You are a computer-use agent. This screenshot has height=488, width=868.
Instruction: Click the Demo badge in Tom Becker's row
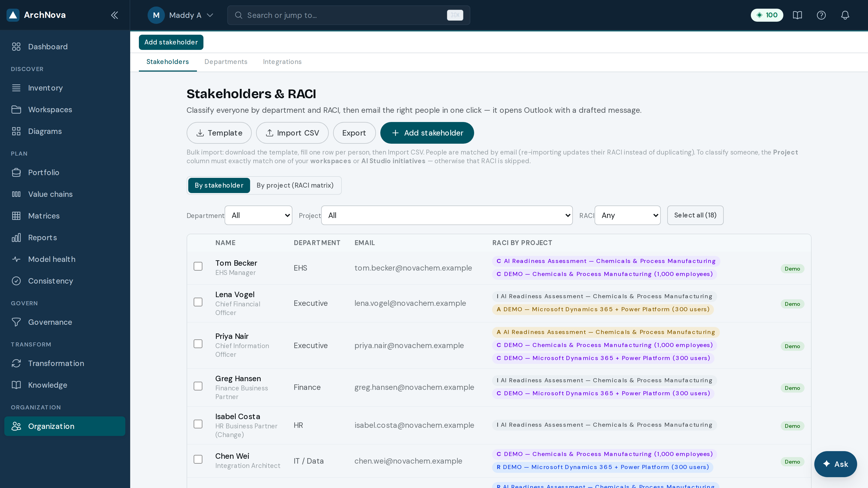click(x=792, y=269)
